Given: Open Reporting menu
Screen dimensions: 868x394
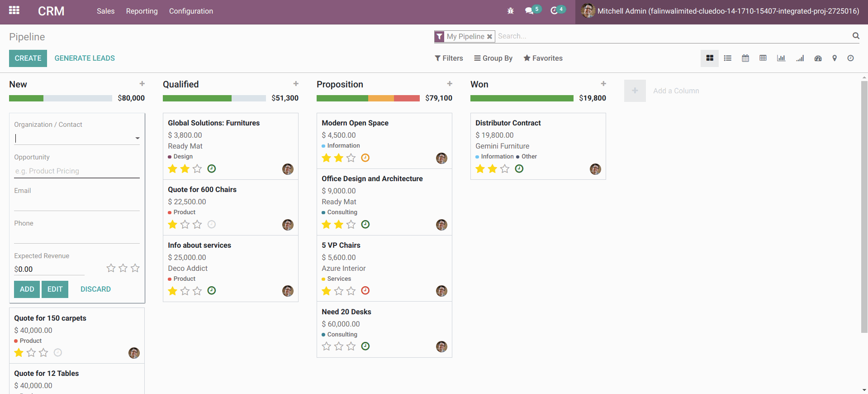Looking at the screenshot, I should (142, 11).
